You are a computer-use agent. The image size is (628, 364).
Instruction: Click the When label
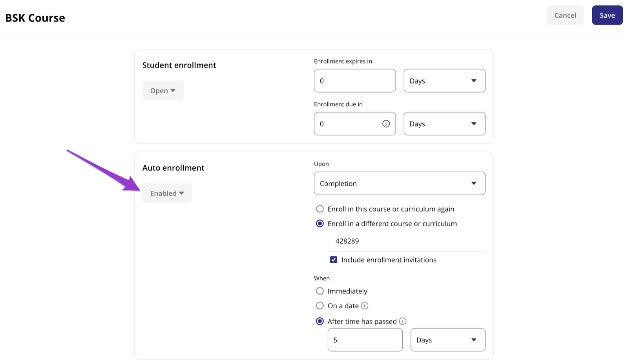(322, 278)
